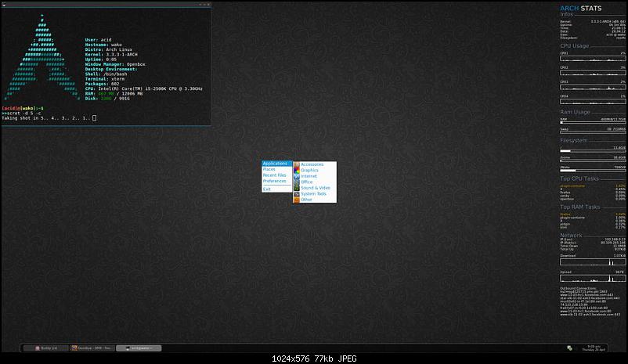Viewport: 628px width, 364px height.
Task: Click the System Tools icon
Action: coord(297,194)
